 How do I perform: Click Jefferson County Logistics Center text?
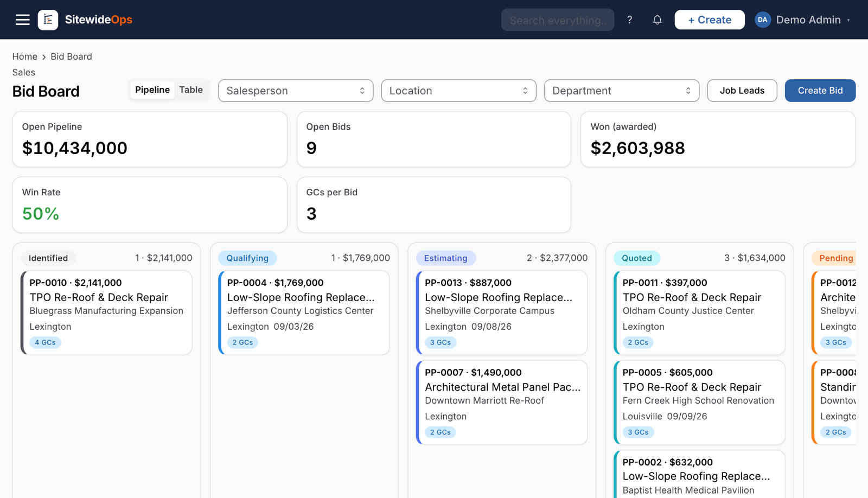click(x=300, y=311)
